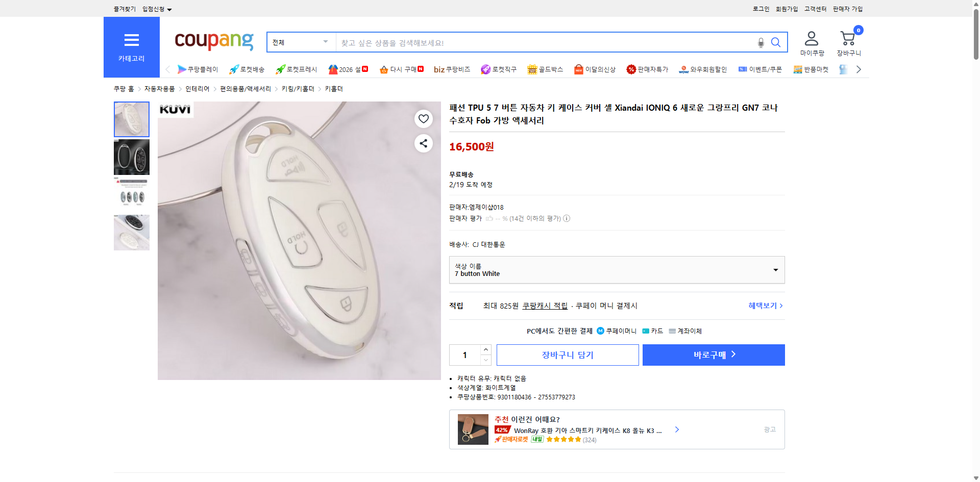Click the search magnifier icon
This screenshot has height=482, width=980.
point(775,42)
